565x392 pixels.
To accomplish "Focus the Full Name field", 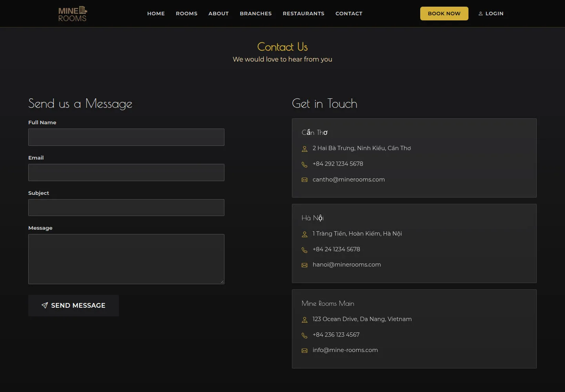I will [126, 137].
